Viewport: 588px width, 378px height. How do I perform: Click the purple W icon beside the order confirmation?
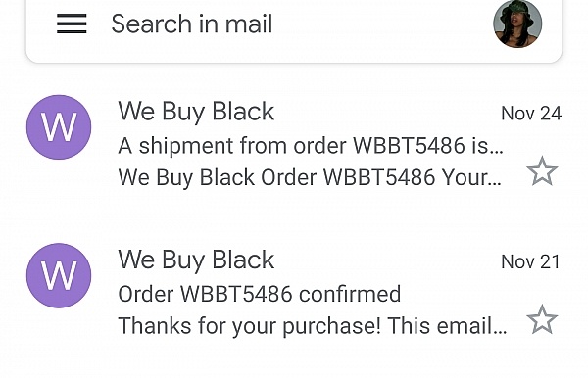(59, 276)
